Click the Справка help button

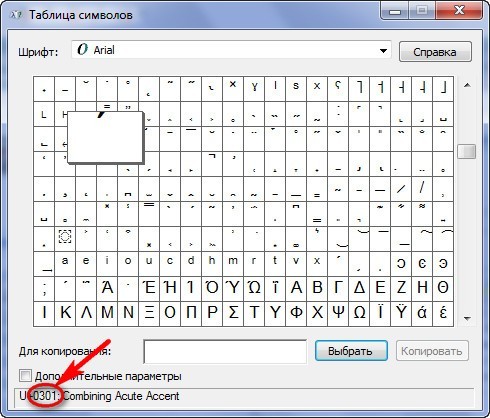(x=435, y=52)
